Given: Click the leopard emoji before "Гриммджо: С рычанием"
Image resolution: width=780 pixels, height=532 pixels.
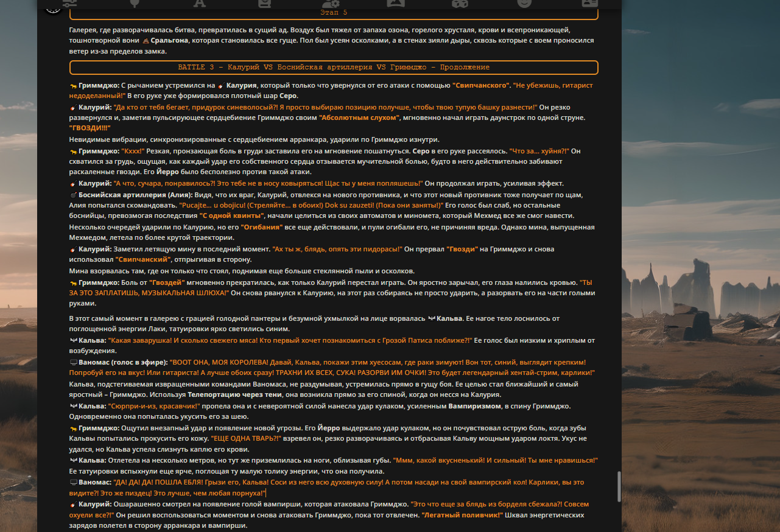Looking at the screenshot, I should (x=73, y=86).
